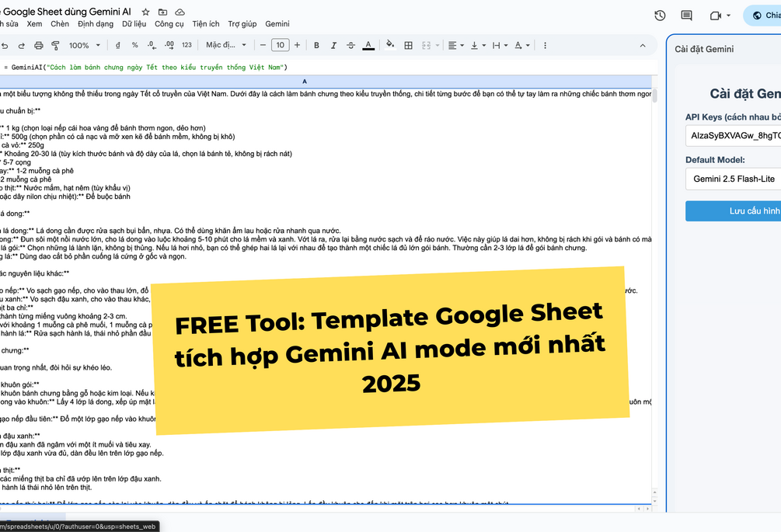Open the fill color bucket picker
The width and height of the screenshot is (781, 532).
390,45
